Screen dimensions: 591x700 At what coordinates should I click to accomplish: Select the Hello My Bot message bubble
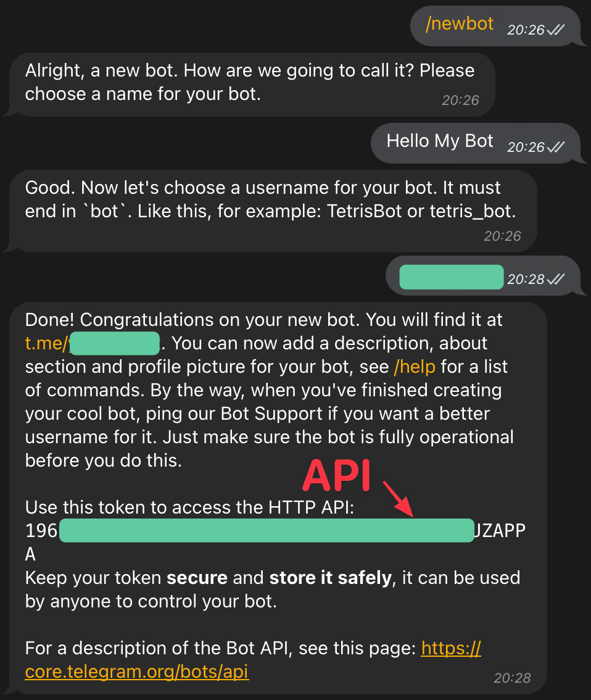point(476,143)
